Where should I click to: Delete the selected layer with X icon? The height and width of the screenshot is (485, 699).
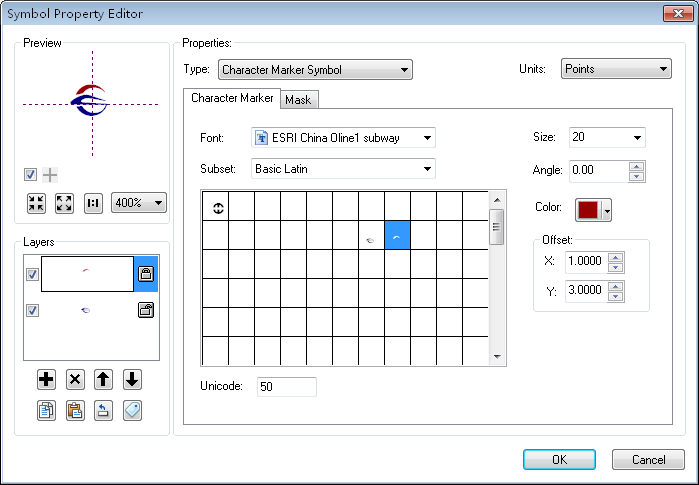[x=75, y=380]
